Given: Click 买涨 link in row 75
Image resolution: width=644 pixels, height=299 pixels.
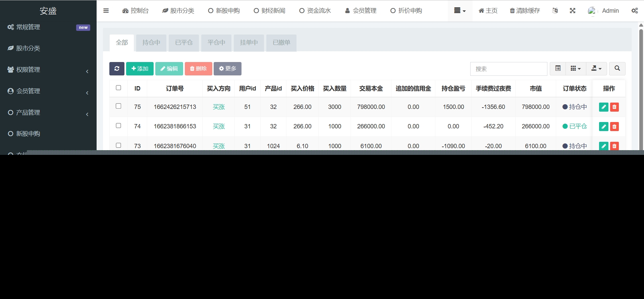Looking at the screenshot, I should pyautogui.click(x=219, y=107).
